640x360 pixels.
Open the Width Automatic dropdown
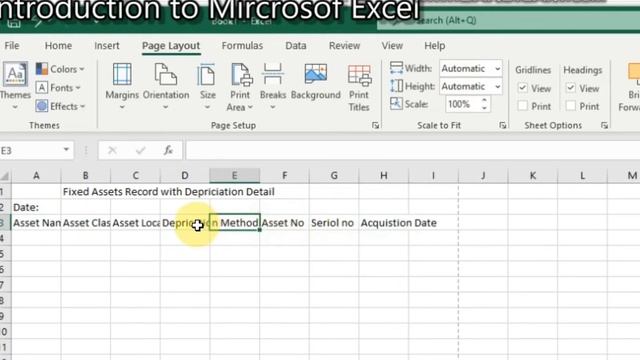(498, 69)
